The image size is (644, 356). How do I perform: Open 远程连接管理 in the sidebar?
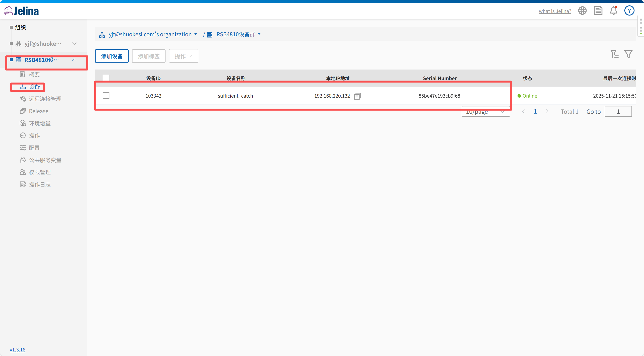click(x=45, y=99)
